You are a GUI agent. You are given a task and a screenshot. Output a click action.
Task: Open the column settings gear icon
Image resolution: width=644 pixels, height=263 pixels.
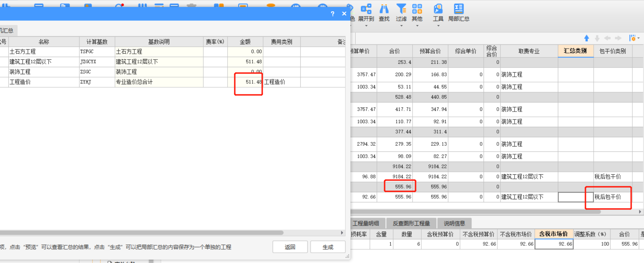632,38
